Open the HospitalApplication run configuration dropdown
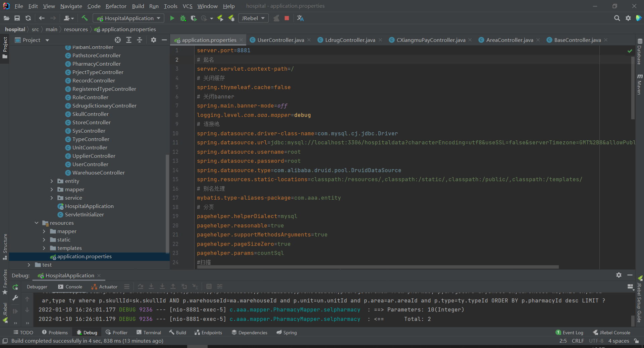 point(129,18)
